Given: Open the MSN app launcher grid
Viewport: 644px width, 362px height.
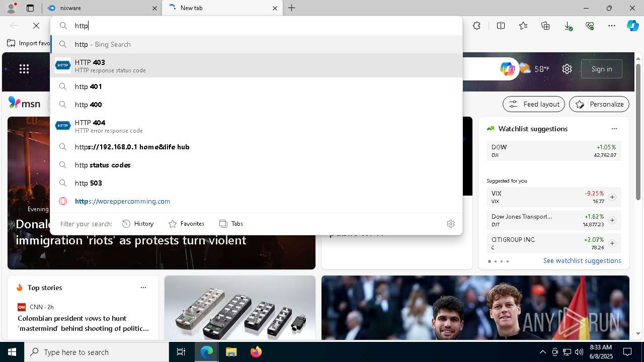Looking at the screenshot, I should pyautogui.click(x=24, y=69).
